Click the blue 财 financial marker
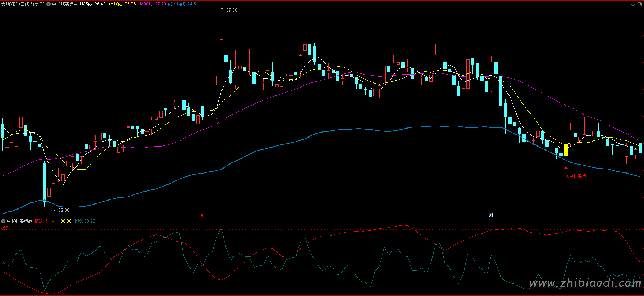The height and width of the screenshot is (296, 644). [x=491, y=215]
